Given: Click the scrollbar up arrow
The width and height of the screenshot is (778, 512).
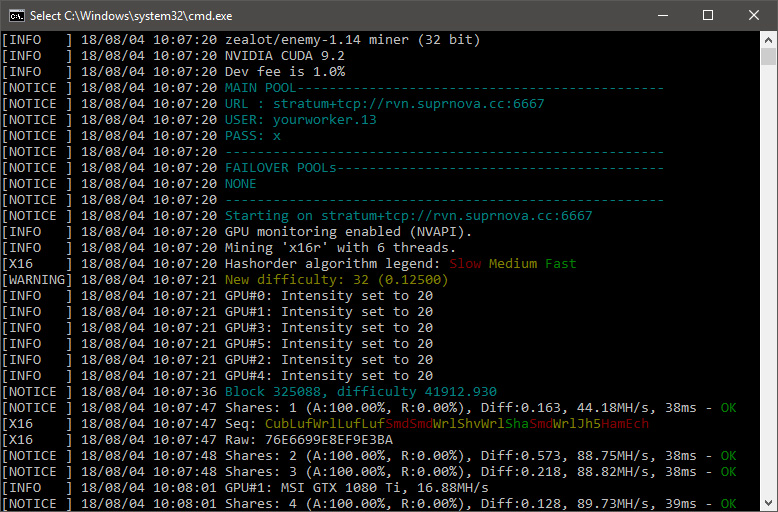Looking at the screenshot, I should pyautogui.click(x=769, y=39).
